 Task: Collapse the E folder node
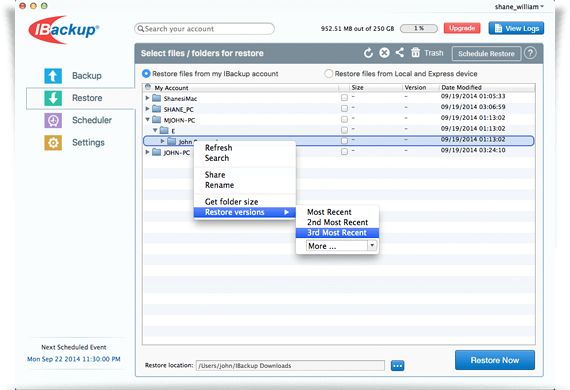[155, 130]
